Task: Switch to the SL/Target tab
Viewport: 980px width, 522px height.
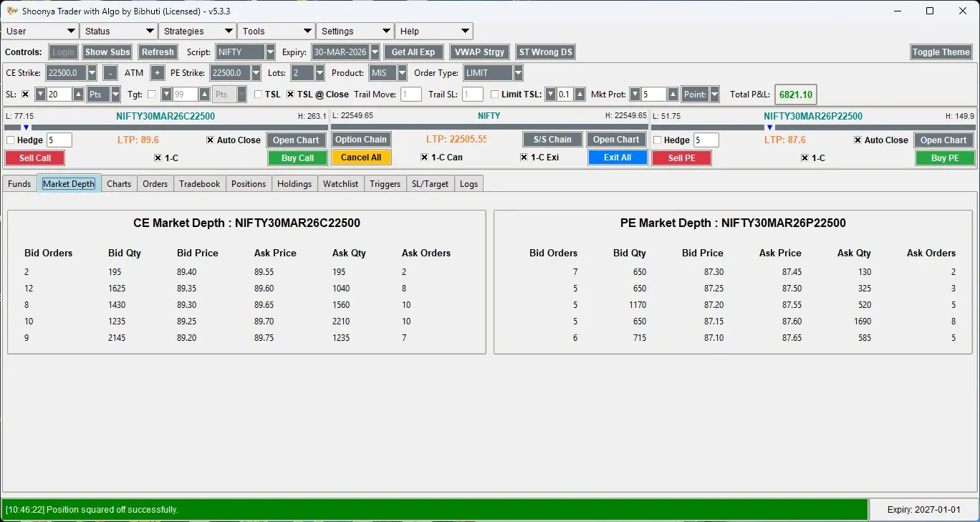Action: [x=431, y=184]
